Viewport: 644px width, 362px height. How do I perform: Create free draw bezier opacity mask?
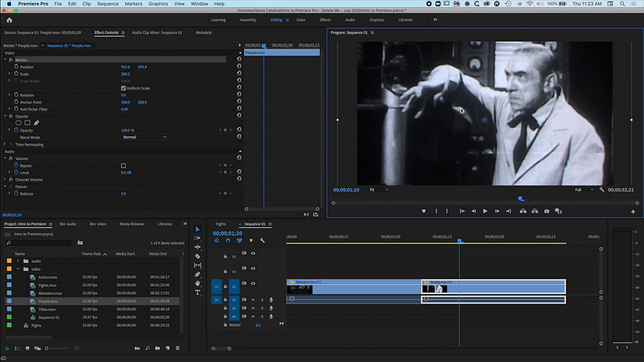click(x=36, y=123)
